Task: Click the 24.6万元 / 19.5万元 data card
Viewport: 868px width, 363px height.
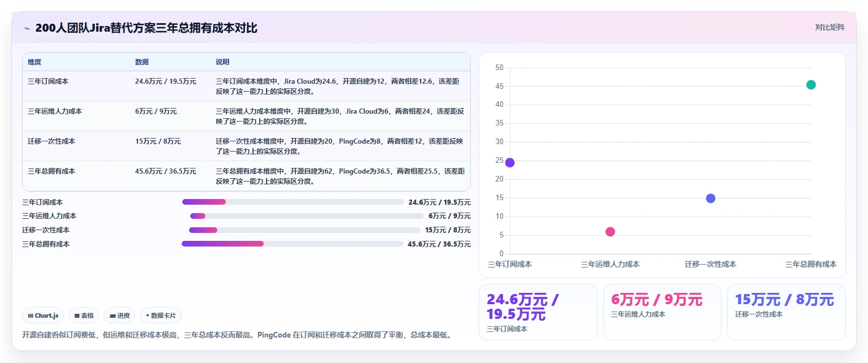Action: click(x=538, y=312)
